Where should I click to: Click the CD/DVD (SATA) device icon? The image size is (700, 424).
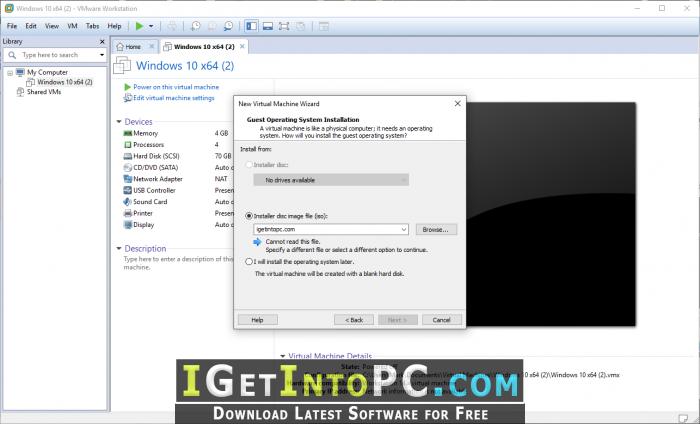click(128, 168)
